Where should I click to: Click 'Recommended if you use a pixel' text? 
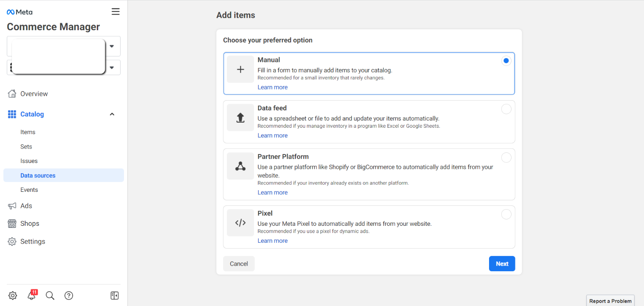pyautogui.click(x=314, y=232)
